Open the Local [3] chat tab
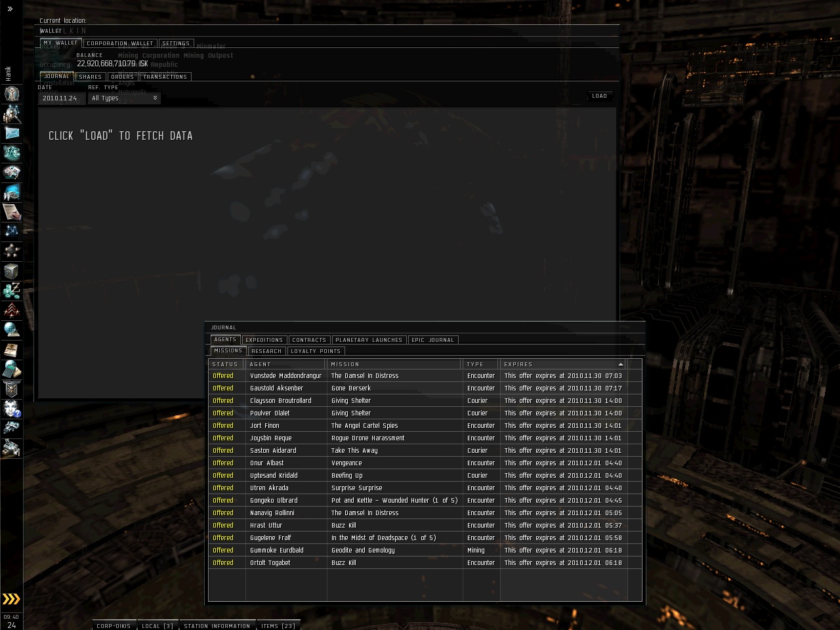The width and height of the screenshot is (840, 630). (157, 626)
